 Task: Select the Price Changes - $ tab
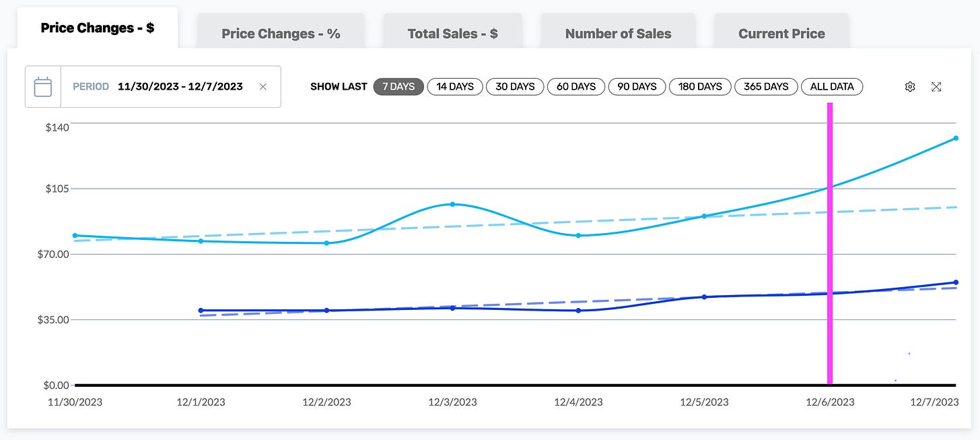(x=98, y=28)
